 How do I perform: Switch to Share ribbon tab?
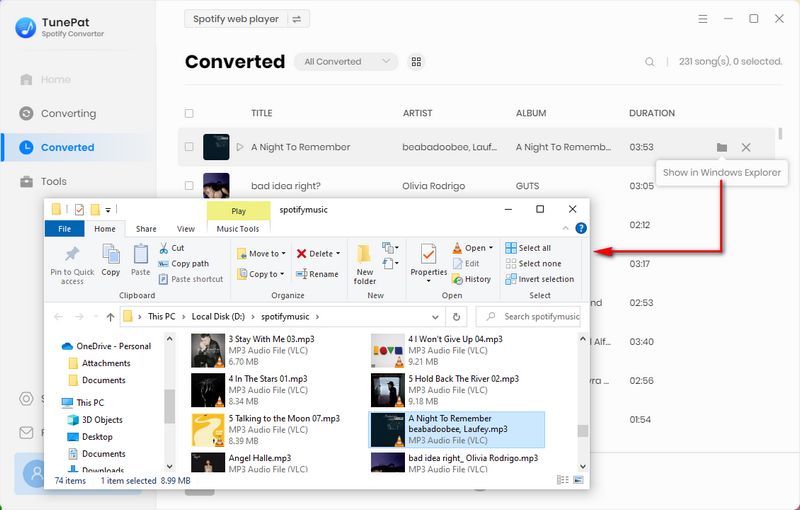(146, 229)
